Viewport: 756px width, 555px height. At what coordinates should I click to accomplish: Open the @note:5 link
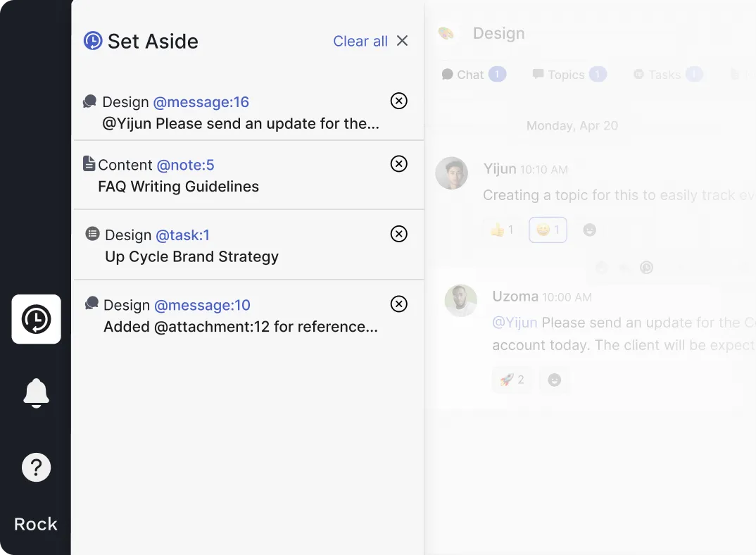pyautogui.click(x=186, y=165)
